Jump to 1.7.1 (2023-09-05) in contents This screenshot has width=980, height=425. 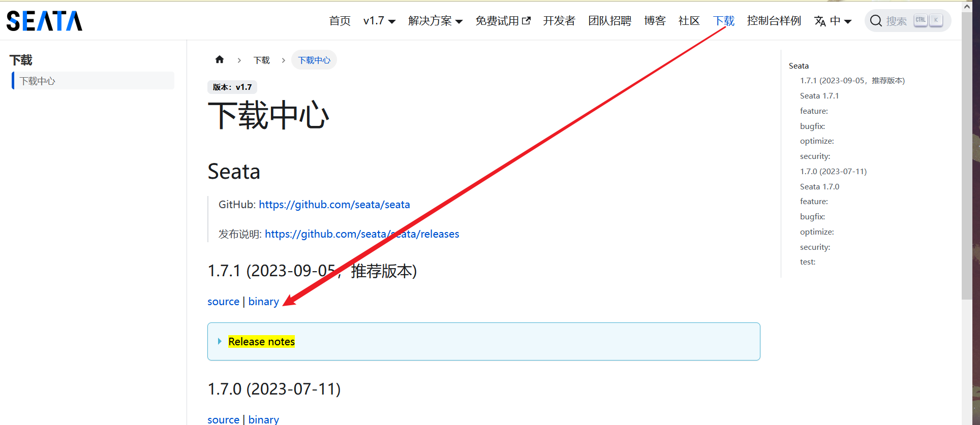coord(852,81)
